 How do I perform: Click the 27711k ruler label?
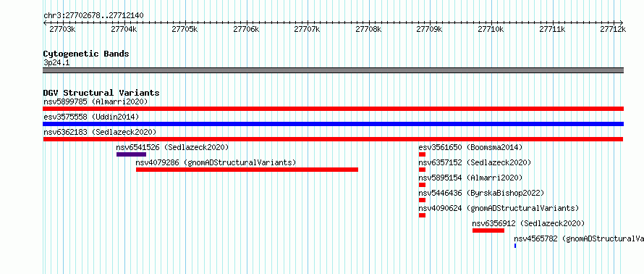click(x=552, y=29)
